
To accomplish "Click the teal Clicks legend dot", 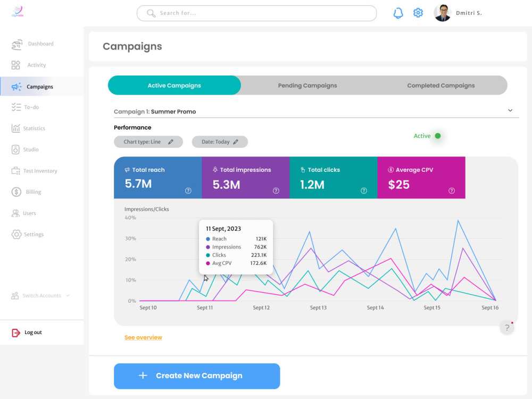I will click(x=208, y=255).
